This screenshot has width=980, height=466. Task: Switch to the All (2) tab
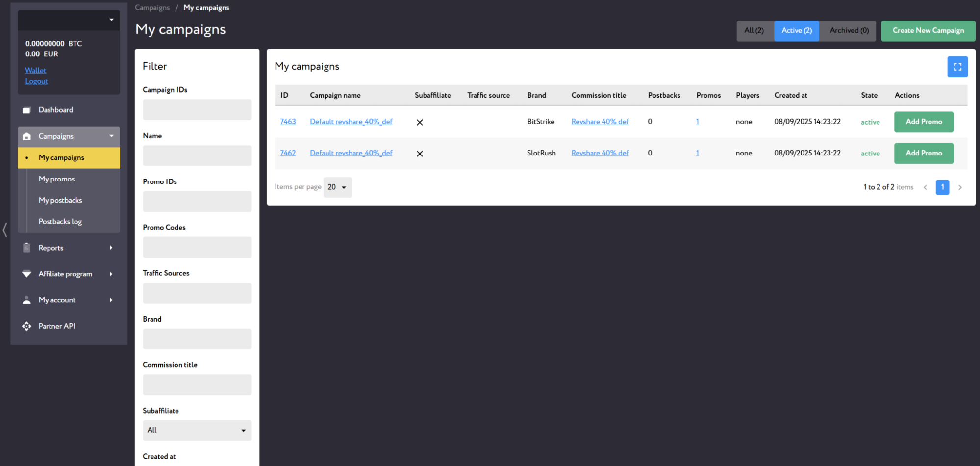[754, 31]
